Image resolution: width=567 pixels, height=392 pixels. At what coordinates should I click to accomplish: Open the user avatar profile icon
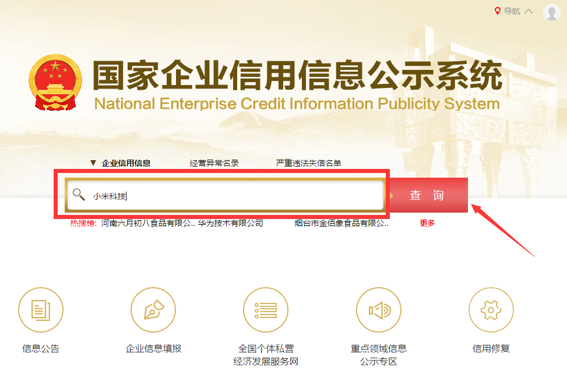(551, 13)
